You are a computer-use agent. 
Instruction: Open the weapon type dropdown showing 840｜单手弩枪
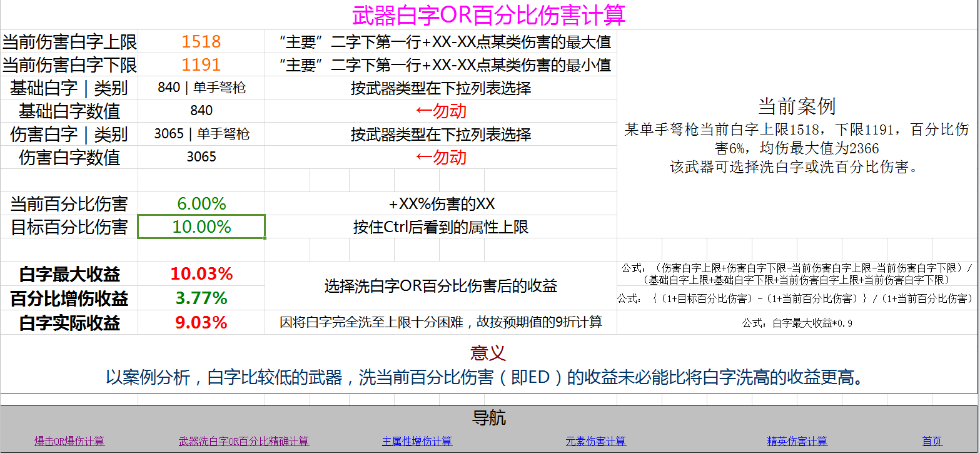[201, 88]
